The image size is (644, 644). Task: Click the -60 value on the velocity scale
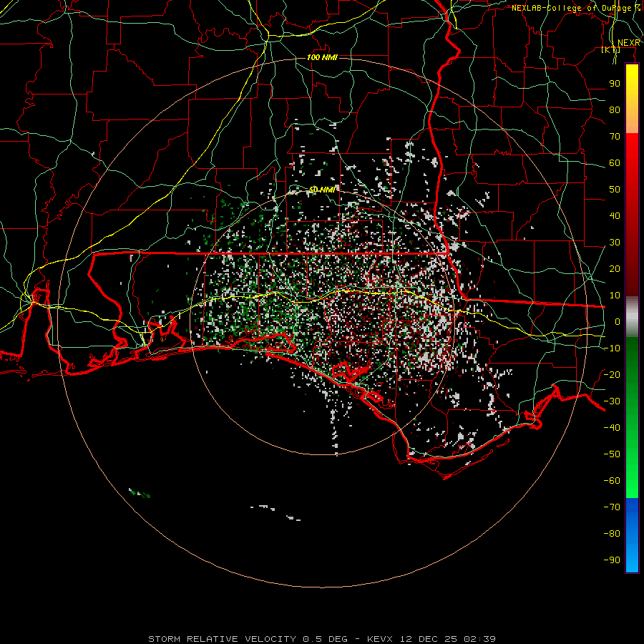pyautogui.click(x=612, y=481)
